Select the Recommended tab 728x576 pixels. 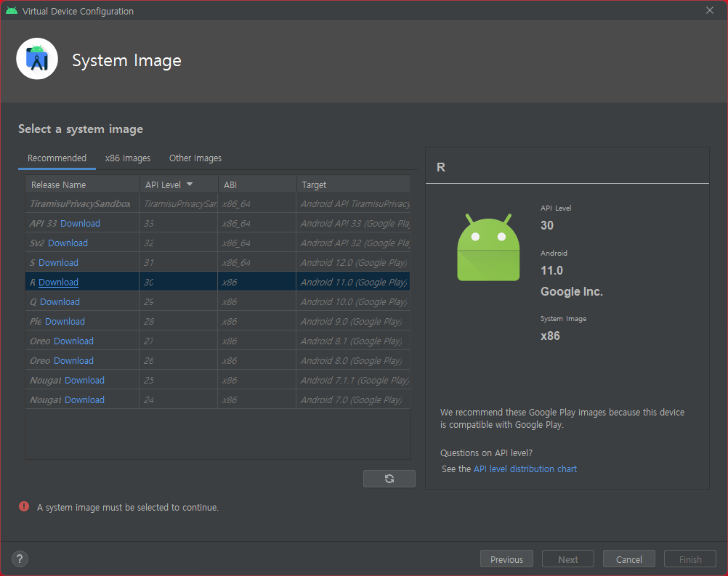coord(57,158)
